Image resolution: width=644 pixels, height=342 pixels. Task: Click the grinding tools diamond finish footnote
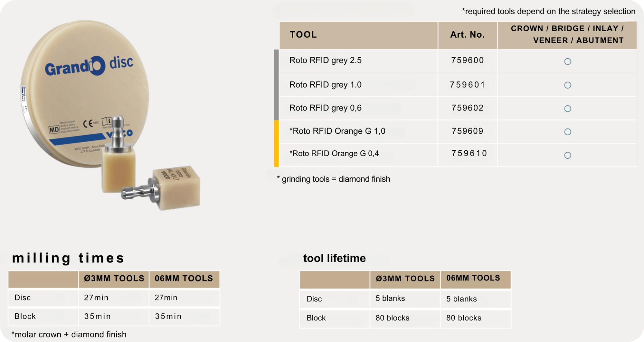click(333, 179)
